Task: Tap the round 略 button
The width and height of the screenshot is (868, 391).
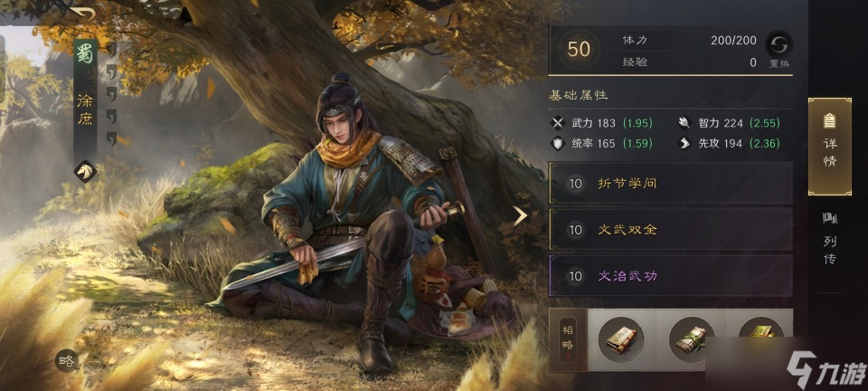Action: [67, 362]
